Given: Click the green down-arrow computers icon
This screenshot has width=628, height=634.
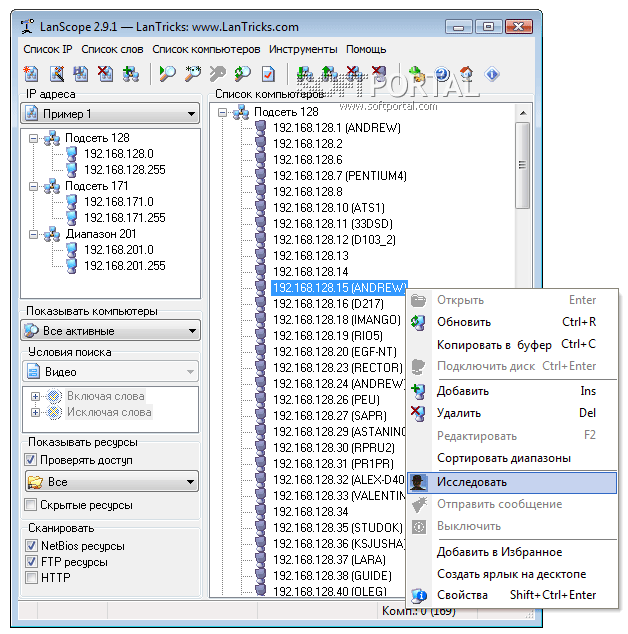Looking at the screenshot, I should point(304,74).
